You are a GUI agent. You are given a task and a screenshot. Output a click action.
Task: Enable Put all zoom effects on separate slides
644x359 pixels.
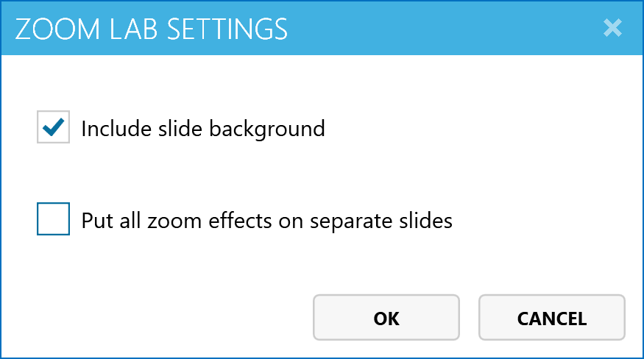53,219
